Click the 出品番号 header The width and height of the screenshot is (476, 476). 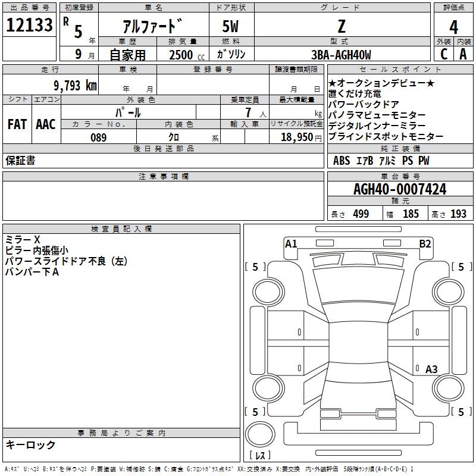pos(29,8)
